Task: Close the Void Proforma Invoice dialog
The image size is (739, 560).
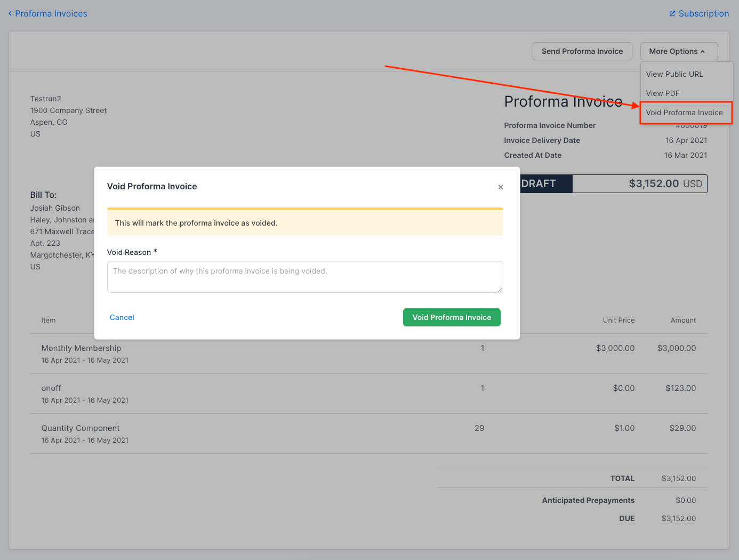Action: [500, 187]
